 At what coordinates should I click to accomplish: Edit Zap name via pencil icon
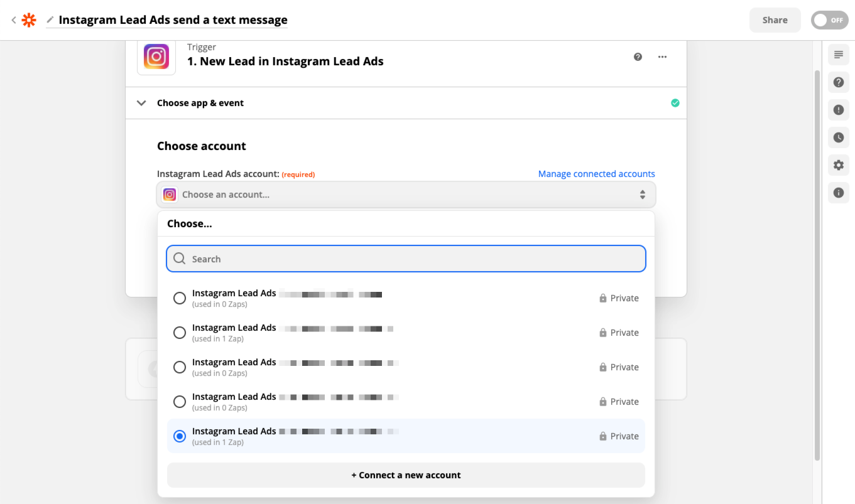point(50,20)
